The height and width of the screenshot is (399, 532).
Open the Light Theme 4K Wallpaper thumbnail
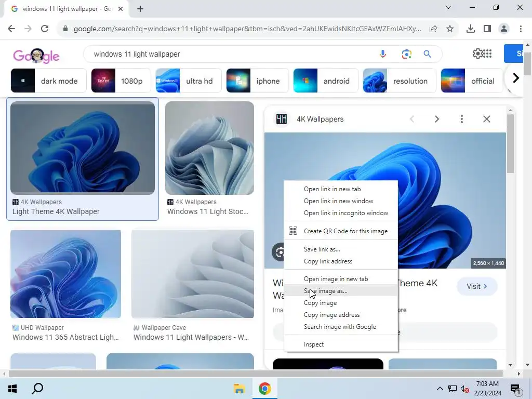83,148
